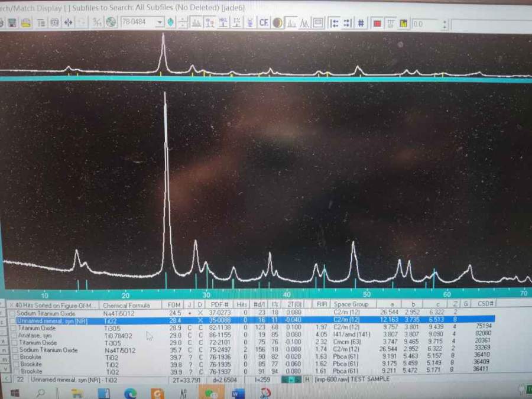The height and width of the screenshot is (399, 532).
Task: Check the Anatase, syn phase checkbox
Action: click(12, 335)
